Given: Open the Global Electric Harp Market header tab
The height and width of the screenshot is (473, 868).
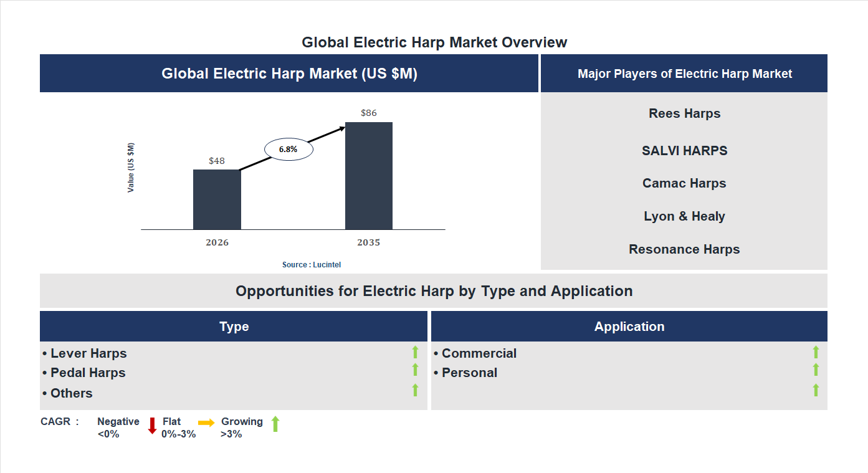Looking at the screenshot, I should pyautogui.click(x=289, y=73).
